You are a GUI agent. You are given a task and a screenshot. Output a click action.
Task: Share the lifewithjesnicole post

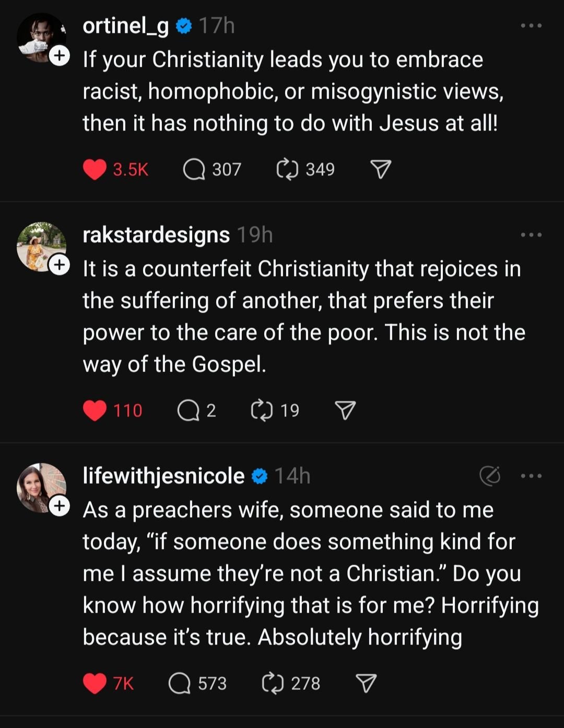pos(366,684)
